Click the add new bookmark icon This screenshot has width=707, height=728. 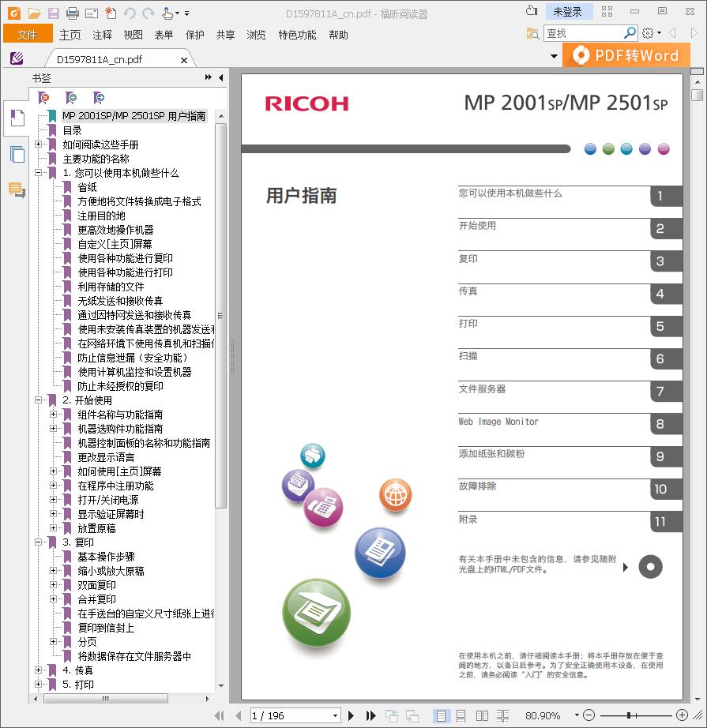click(x=71, y=97)
